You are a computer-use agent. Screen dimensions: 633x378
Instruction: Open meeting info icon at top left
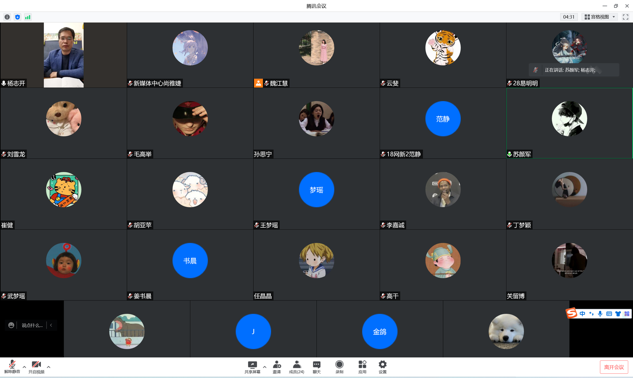[x=7, y=17]
